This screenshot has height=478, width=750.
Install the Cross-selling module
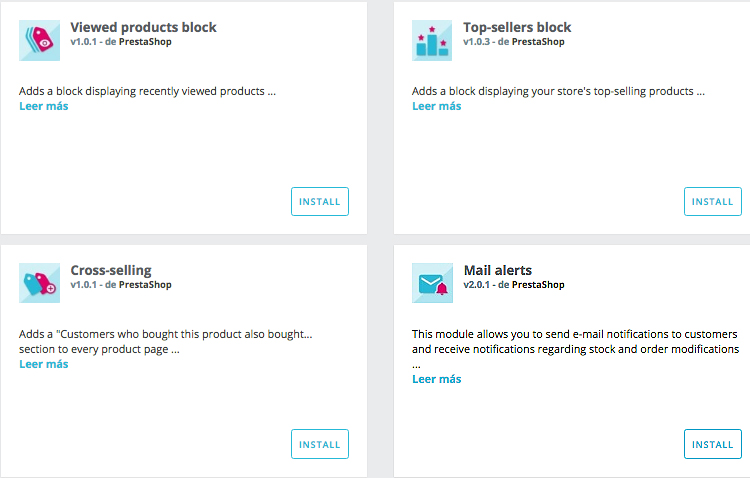point(320,444)
